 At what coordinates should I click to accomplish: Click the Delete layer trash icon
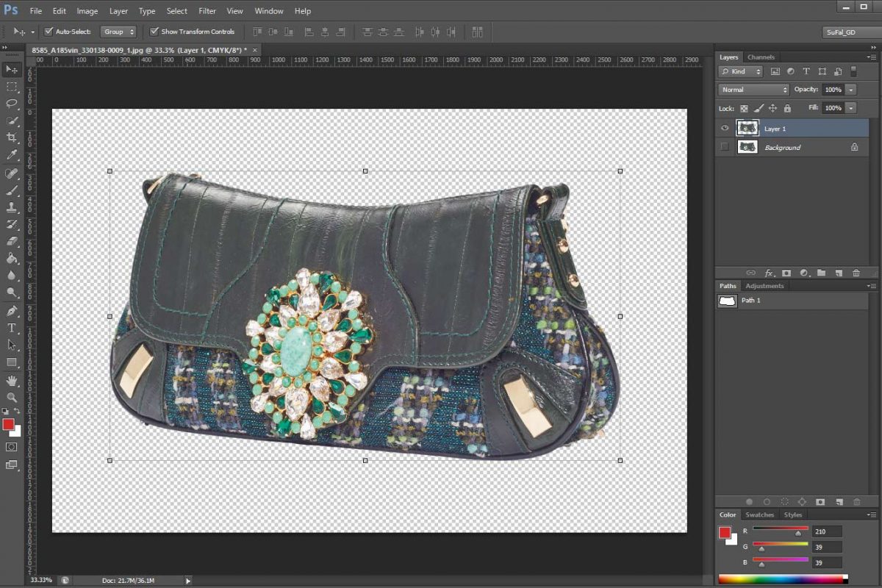pos(857,273)
